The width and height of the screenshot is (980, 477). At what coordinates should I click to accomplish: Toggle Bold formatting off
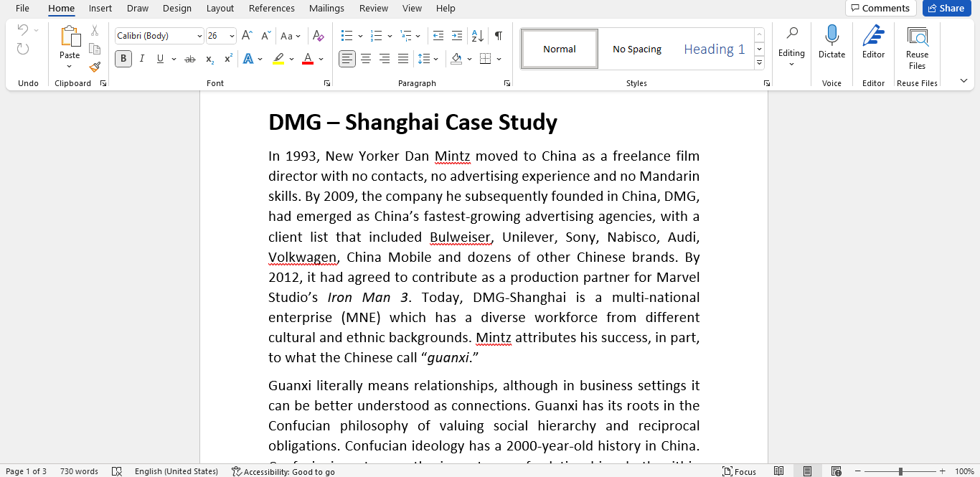point(123,59)
